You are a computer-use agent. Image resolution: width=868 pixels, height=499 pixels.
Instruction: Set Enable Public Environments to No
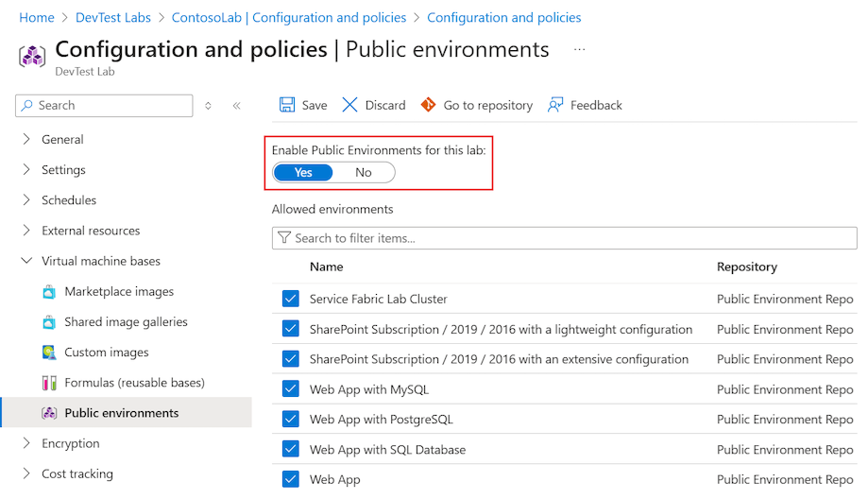click(x=364, y=172)
